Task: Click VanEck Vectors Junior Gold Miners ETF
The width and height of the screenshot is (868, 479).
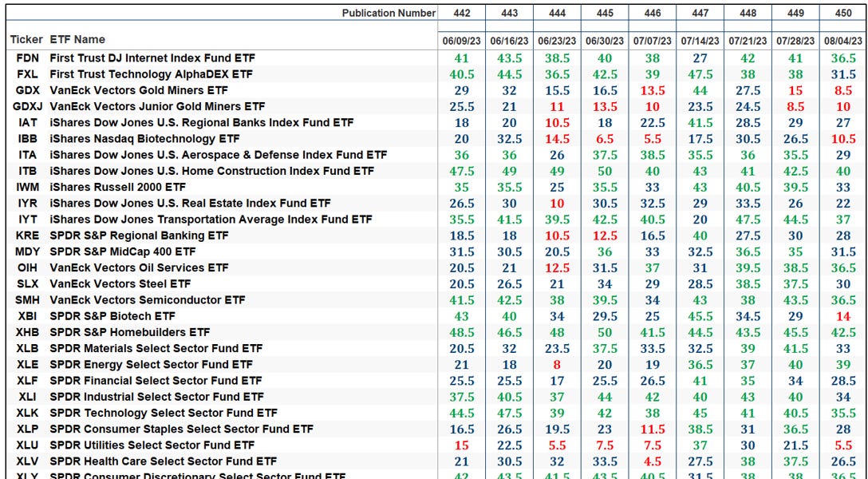Action: [x=157, y=106]
